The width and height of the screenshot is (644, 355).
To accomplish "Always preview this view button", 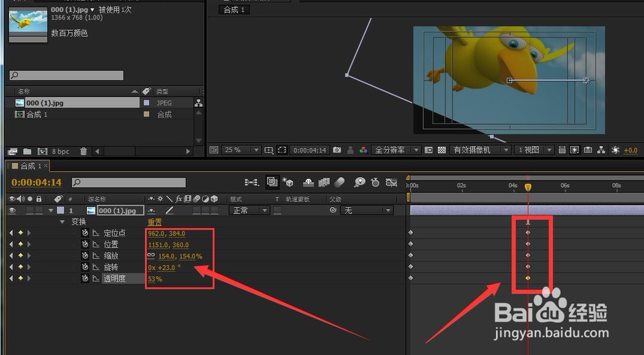I will coord(214,150).
